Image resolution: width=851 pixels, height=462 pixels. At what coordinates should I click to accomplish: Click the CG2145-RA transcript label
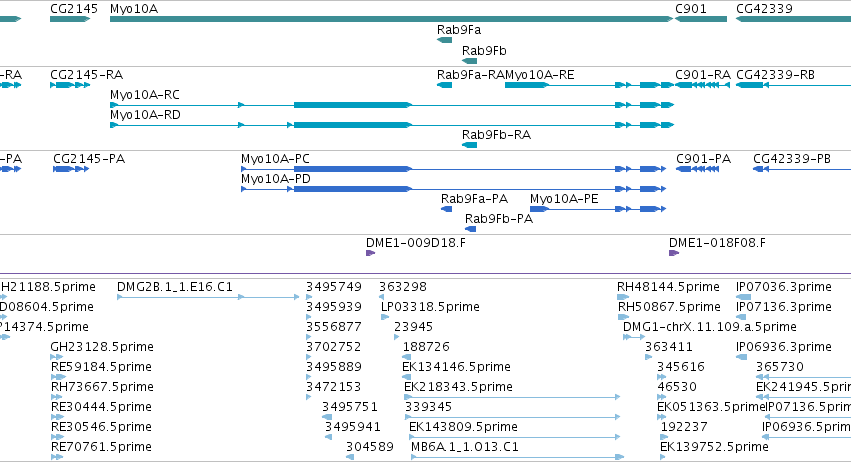(86, 75)
